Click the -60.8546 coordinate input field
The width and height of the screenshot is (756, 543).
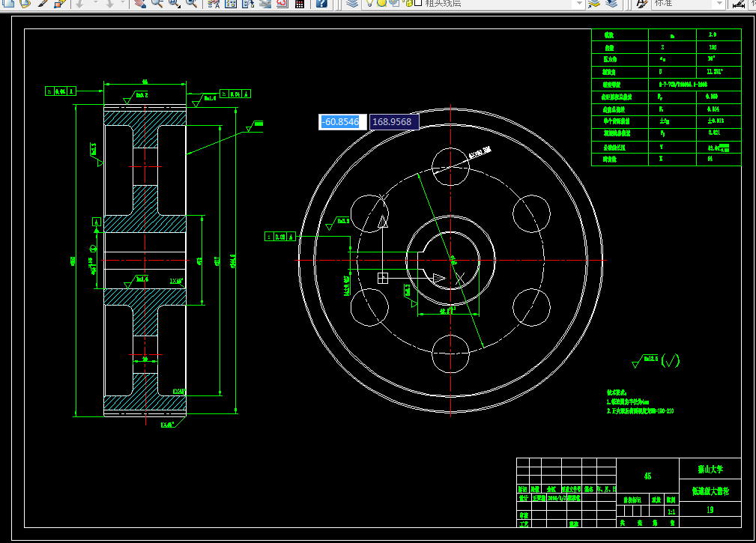[x=342, y=122]
